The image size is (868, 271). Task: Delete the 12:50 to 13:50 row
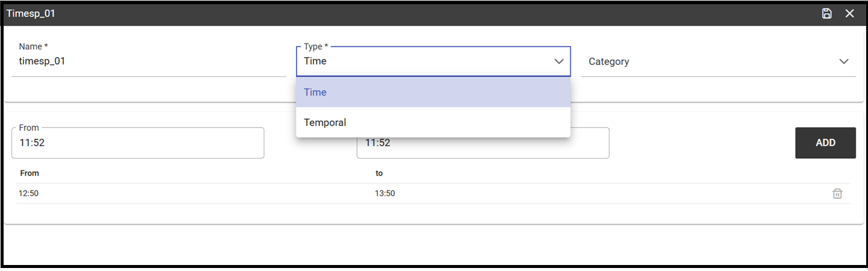[x=837, y=193]
